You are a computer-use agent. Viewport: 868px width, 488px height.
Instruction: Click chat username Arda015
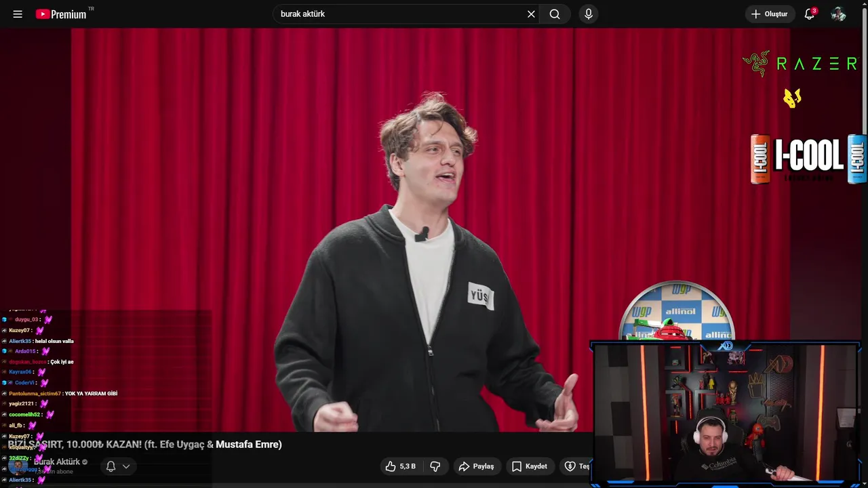[x=25, y=351]
